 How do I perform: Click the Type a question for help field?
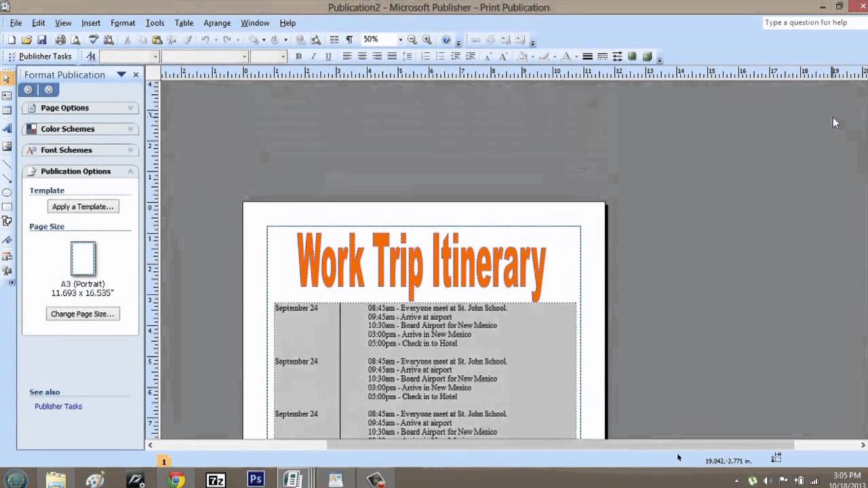pos(814,22)
